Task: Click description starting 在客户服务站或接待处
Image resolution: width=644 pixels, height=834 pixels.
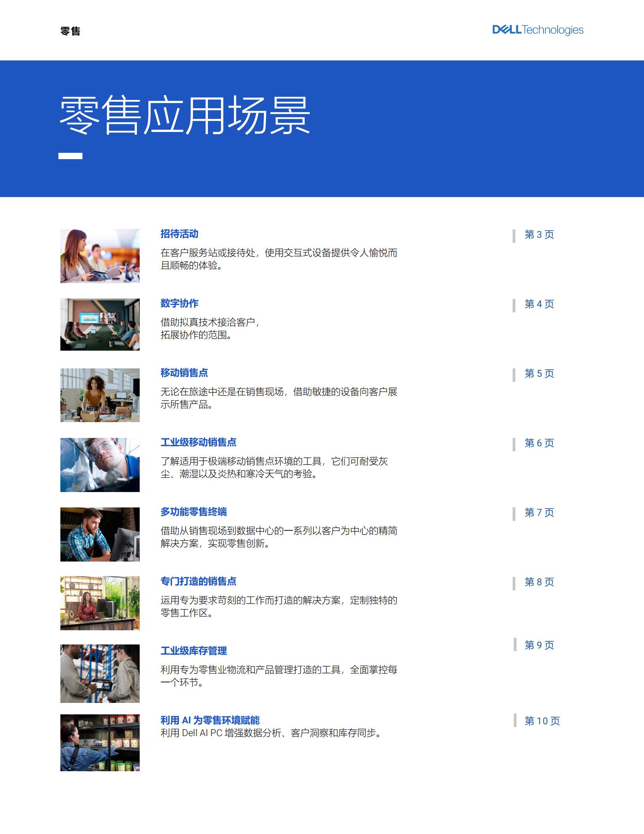Action: [279, 259]
